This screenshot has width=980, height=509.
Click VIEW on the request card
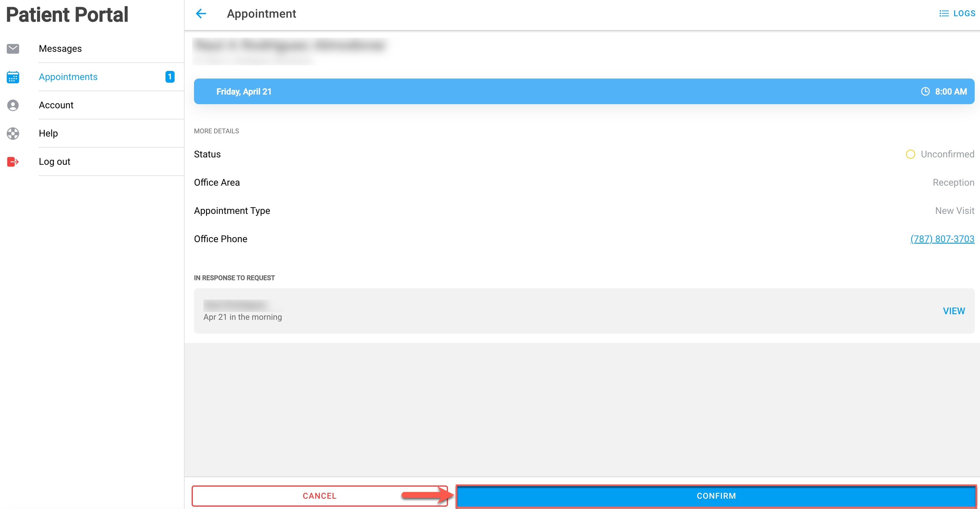(x=954, y=311)
